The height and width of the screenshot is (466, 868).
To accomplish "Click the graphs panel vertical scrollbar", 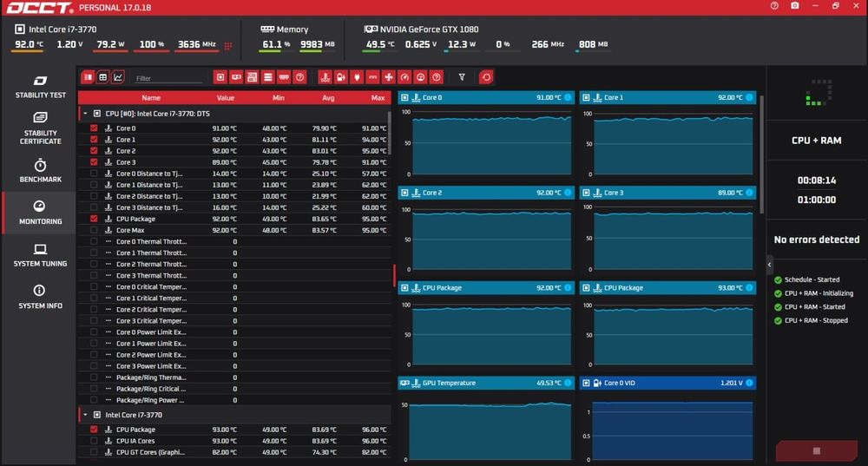I will pyautogui.click(x=762, y=155).
